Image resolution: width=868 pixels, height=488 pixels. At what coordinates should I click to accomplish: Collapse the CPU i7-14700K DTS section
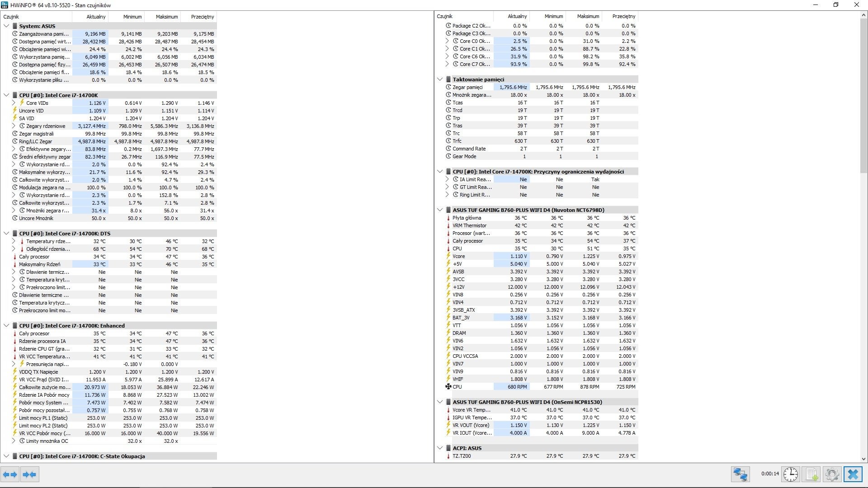pos(6,234)
